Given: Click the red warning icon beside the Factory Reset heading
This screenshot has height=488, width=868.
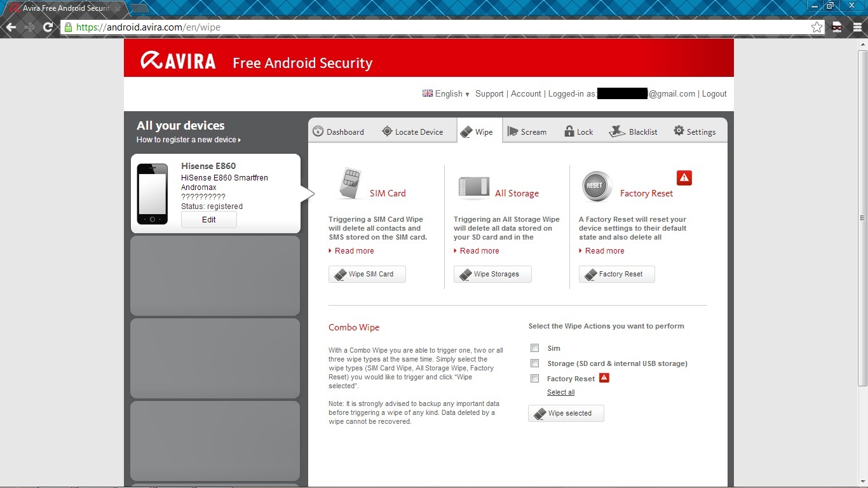Looking at the screenshot, I should (x=684, y=178).
